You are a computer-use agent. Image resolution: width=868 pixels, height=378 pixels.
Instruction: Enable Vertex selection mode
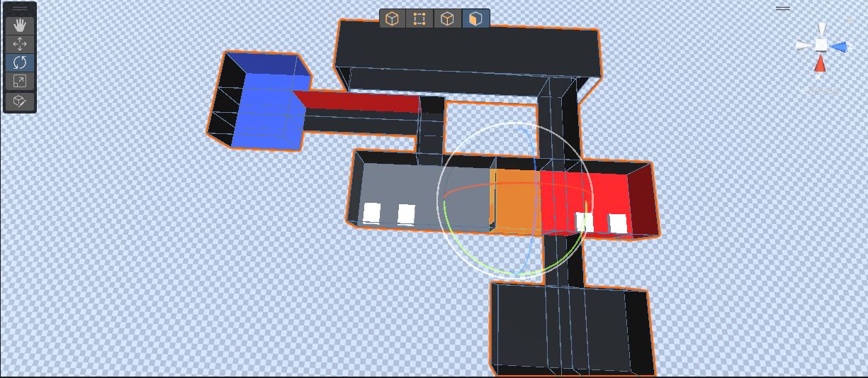click(x=419, y=19)
